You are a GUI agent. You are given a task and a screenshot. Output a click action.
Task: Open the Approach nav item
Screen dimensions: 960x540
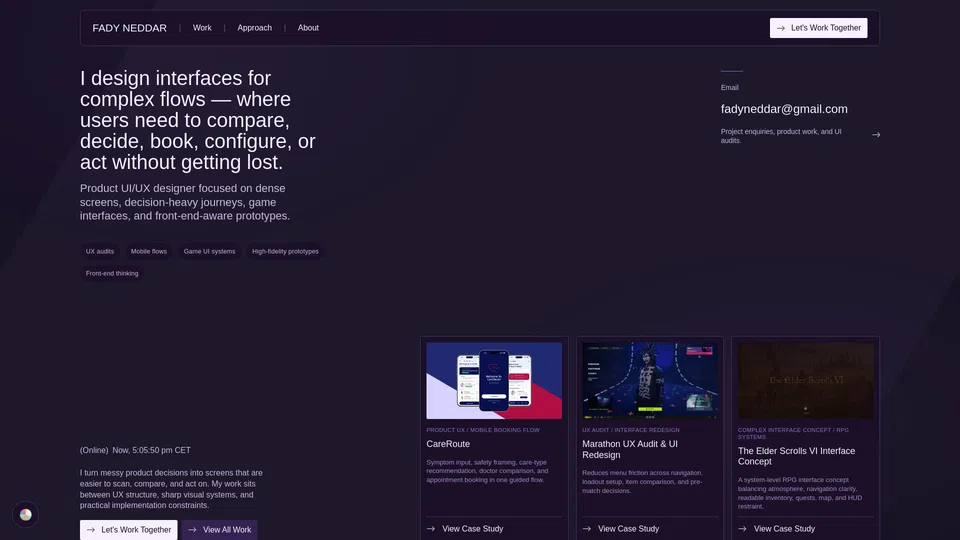click(255, 28)
